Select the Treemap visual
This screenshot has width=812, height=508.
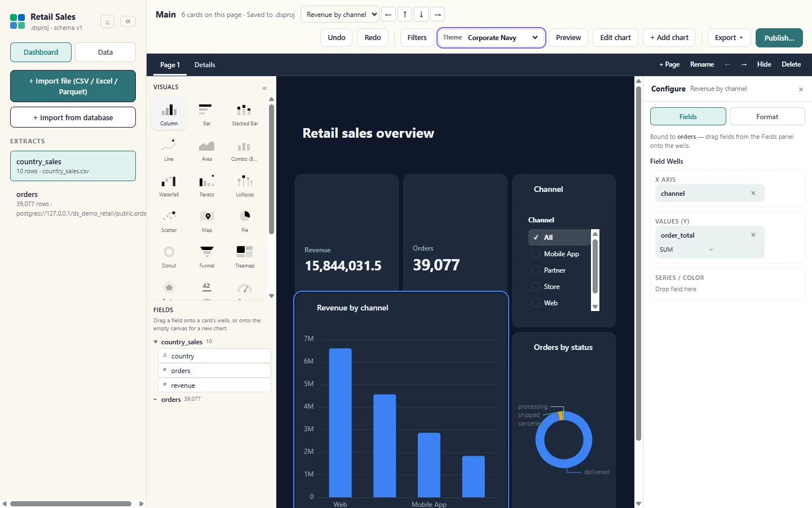tap(245, 256)
